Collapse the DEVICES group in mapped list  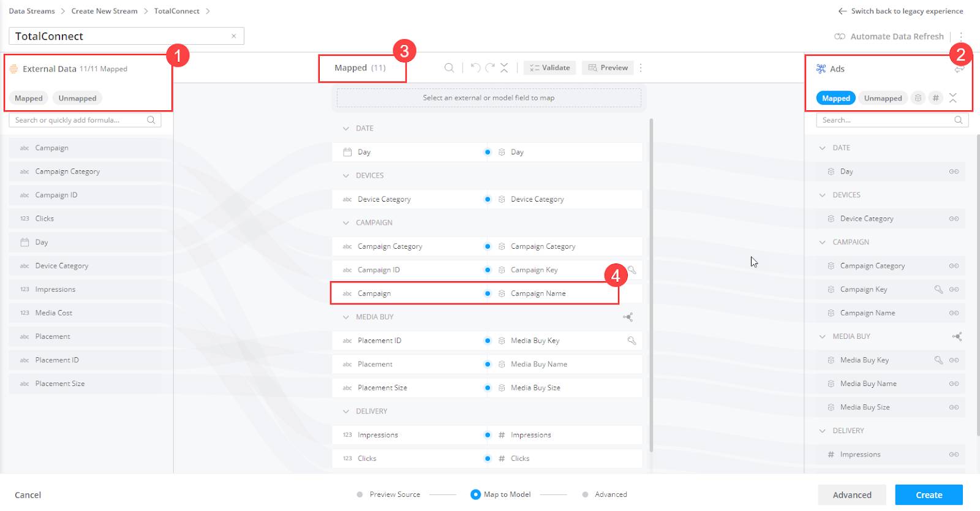(x=346, y=176)
